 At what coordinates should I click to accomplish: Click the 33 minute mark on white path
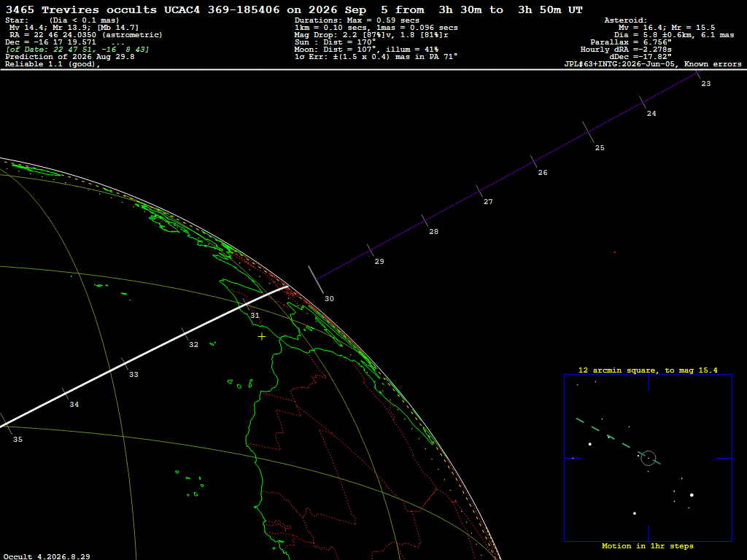tap(125, 363)
